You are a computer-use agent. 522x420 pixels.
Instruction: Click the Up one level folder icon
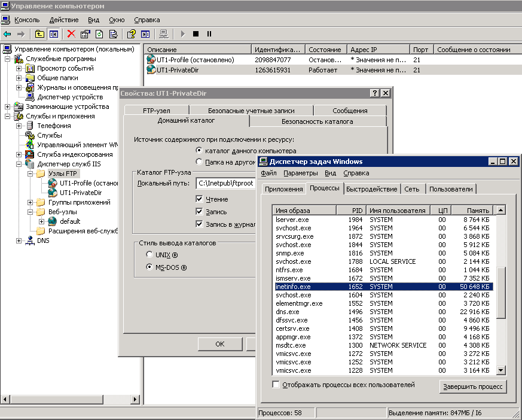coord(39,34)
